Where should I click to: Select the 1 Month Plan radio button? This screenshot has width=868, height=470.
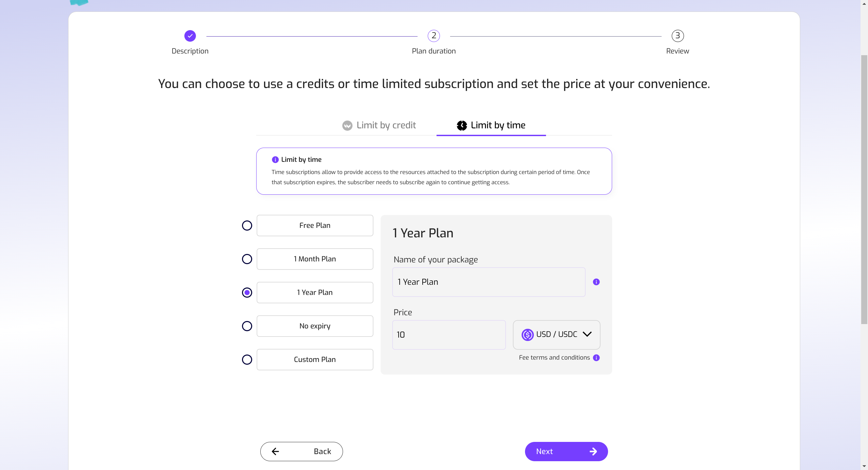point(247,259)
